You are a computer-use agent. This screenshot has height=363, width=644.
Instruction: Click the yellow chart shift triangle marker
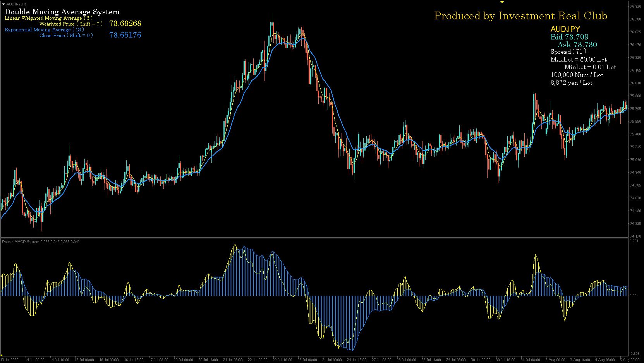click(502, 2)
